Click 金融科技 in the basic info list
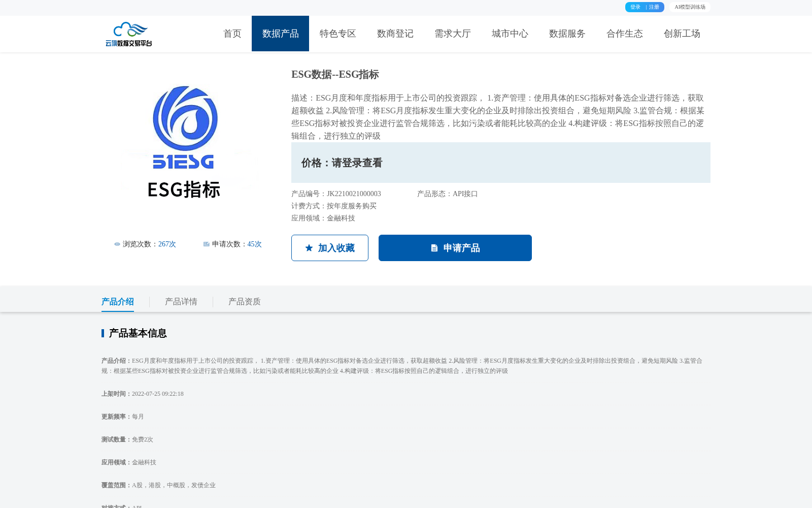The width and height of the screenshot is (812, 508). click(144, 462)
